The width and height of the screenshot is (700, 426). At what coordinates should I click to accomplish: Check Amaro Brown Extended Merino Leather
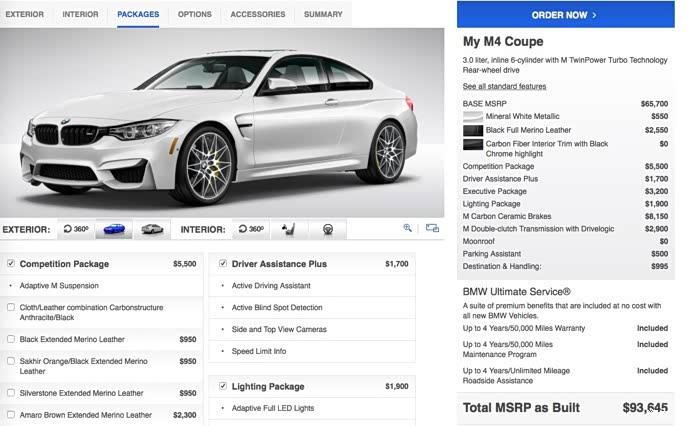[11, 414]
